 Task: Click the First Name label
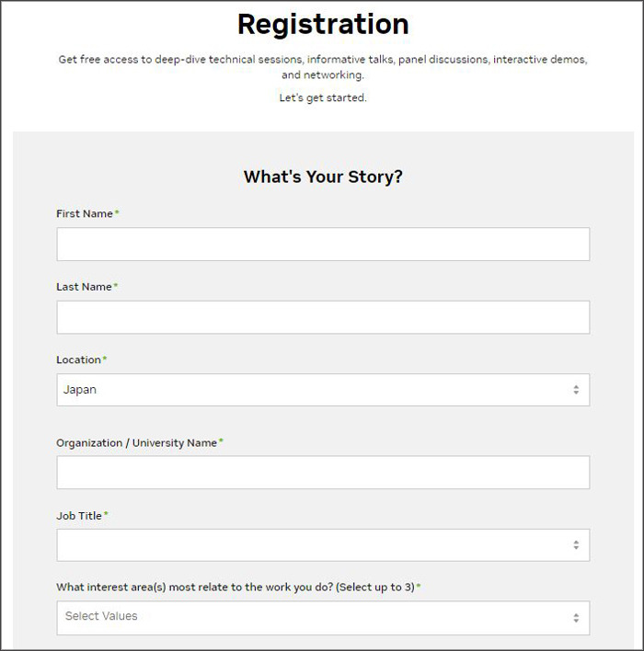coord(85,214)
